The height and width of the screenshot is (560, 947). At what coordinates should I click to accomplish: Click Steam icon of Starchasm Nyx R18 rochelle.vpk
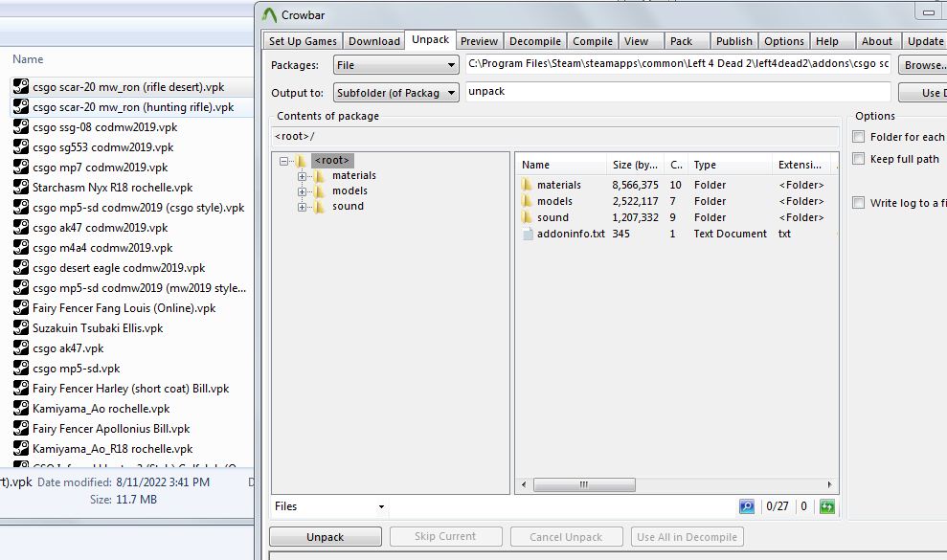pyautogui.click(x=21, y=188)
